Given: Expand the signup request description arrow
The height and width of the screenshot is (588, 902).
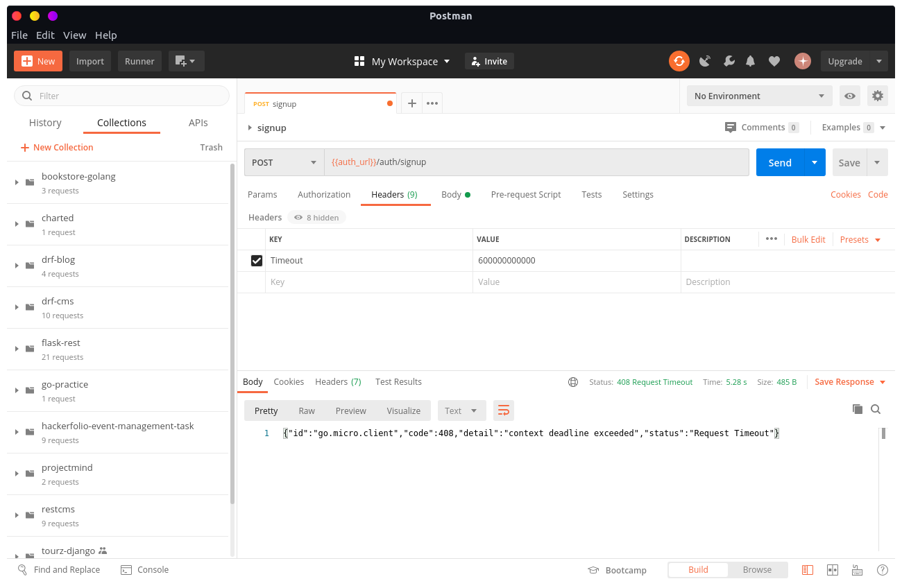Looking at the screenshot, I should pyautogui.click(x=250, y=128).
